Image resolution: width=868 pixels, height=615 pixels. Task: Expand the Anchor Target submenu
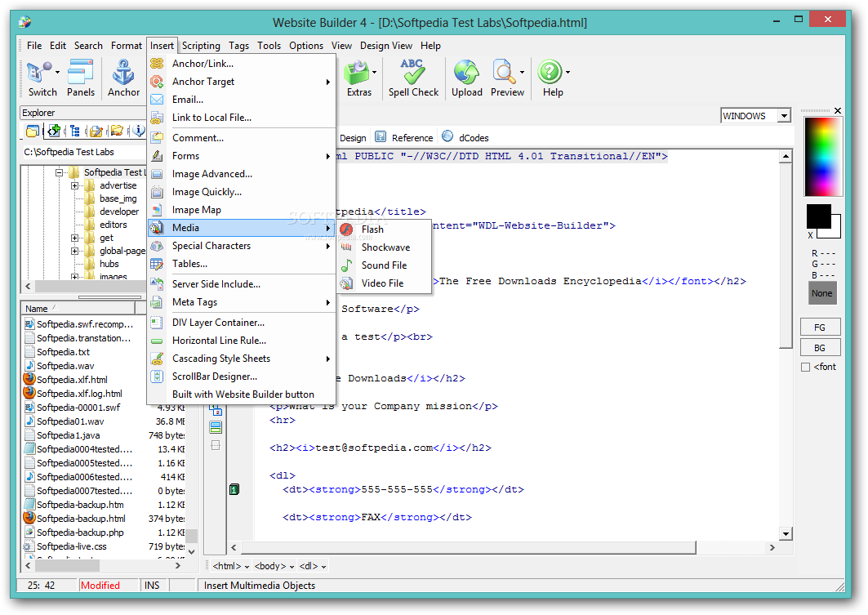242,82
